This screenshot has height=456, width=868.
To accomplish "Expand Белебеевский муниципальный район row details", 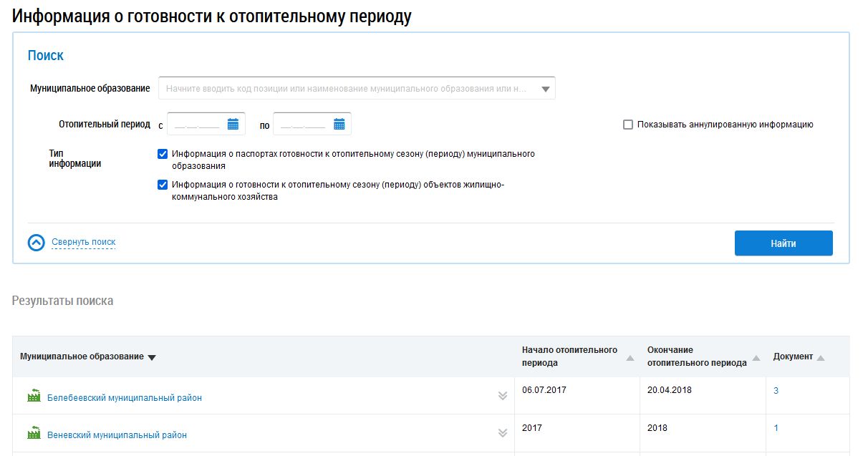I will pos(503,397).
